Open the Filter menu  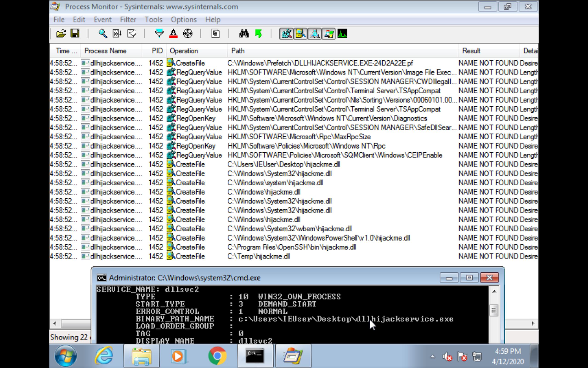pos(128,20)
